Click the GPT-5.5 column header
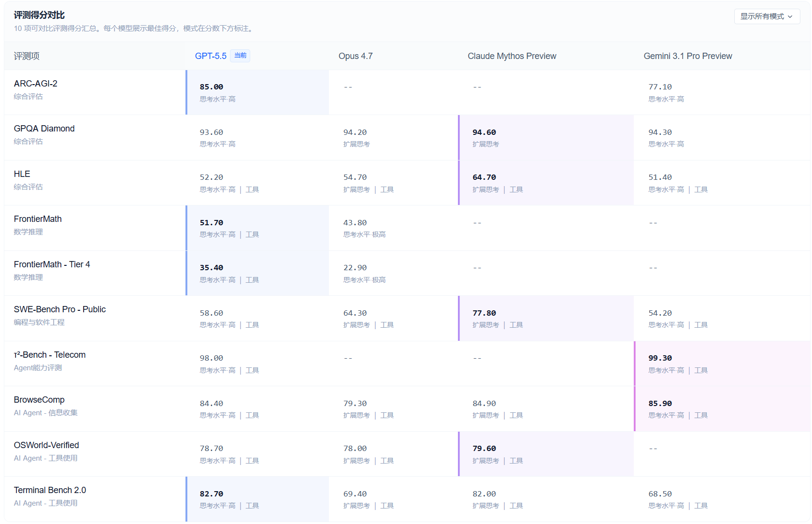The image size is (812, 524). tap(211, 56)
